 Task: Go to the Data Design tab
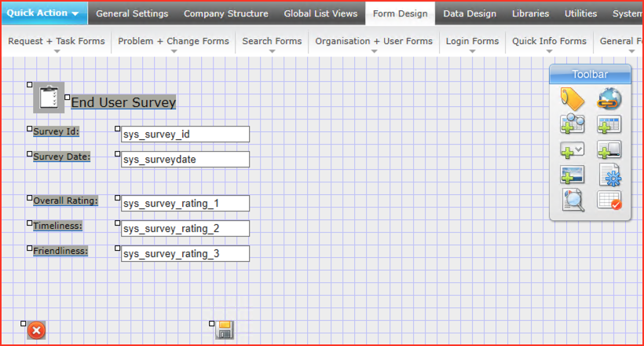pyautogui.click(x=470, y=13)
